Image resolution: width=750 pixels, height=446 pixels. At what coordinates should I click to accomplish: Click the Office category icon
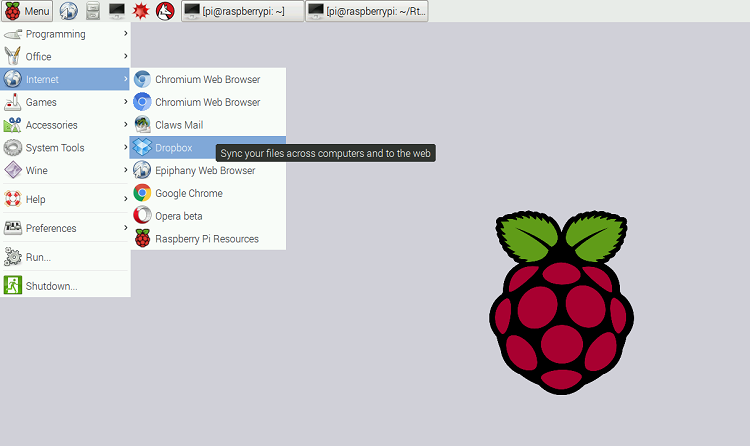click(x=12, y=56)
